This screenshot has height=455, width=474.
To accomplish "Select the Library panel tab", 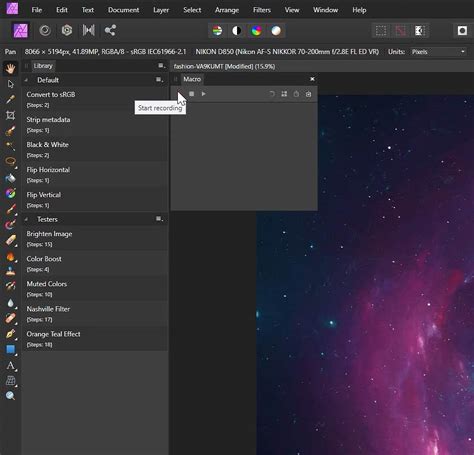I will click(x=43, y=66).
